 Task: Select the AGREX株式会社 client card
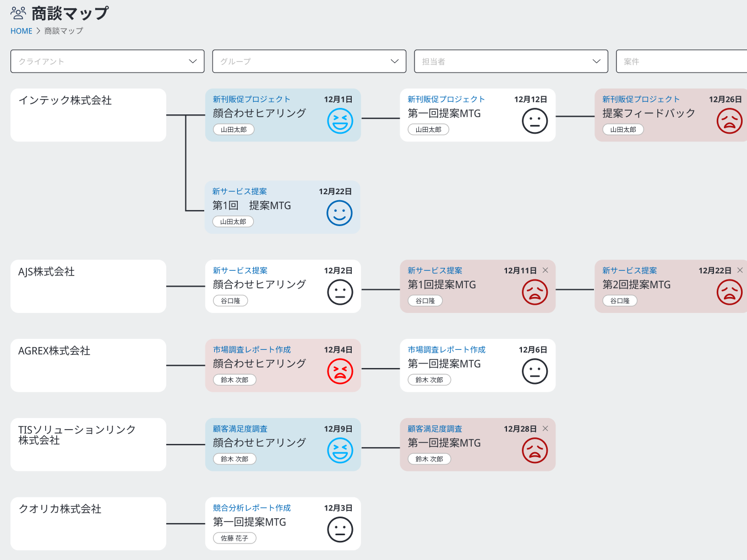(x=88, y=366)
